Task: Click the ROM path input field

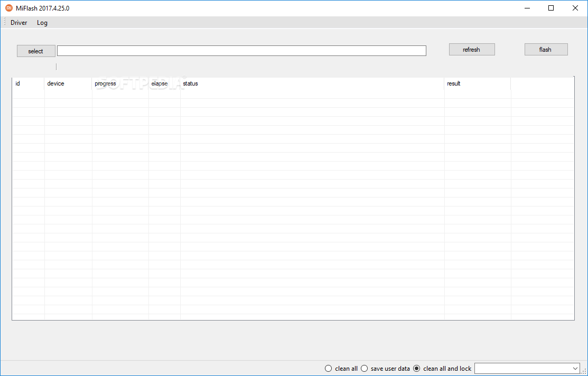Action: coord(241,51)
